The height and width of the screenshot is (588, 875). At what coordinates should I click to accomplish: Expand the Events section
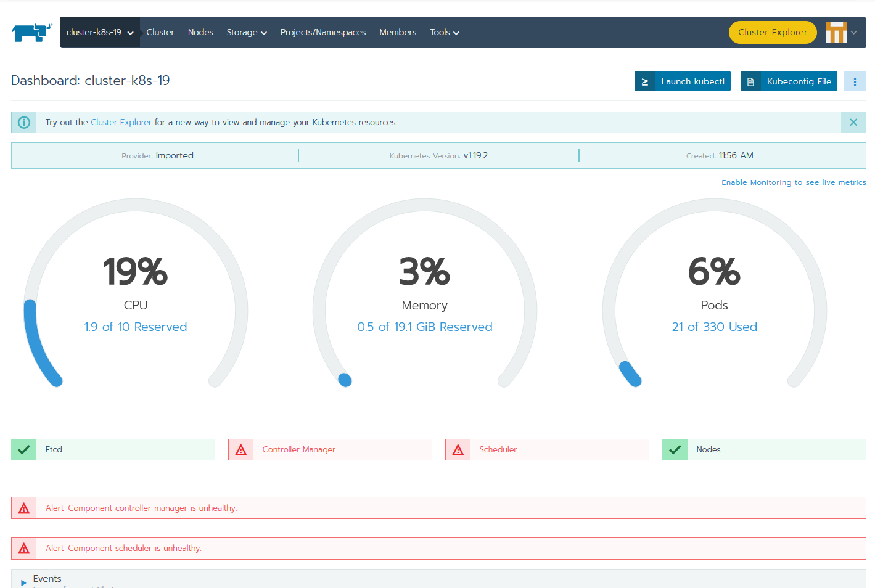click(23, 582)
